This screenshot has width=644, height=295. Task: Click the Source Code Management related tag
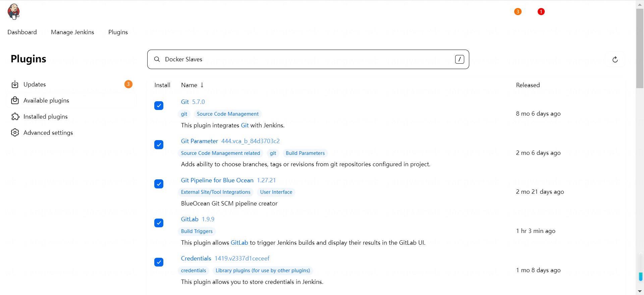pos(220,153)
